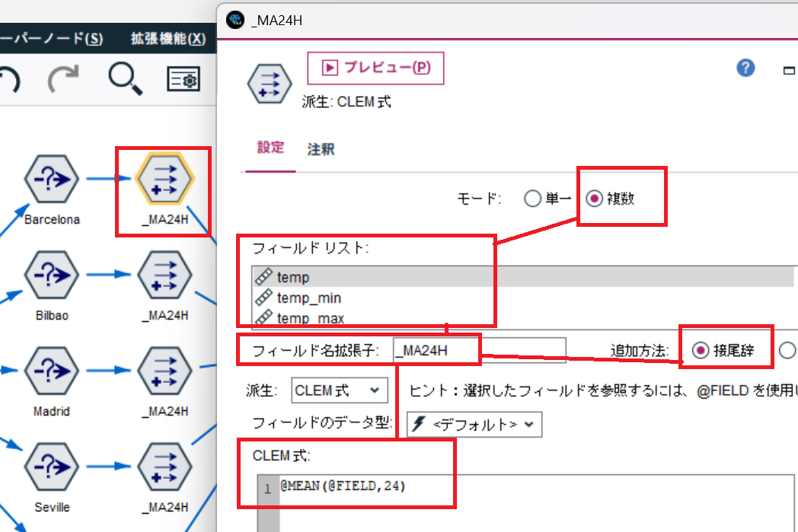Select temp in the field list
This screenshot has height=532, width=798.
click(x=523, y=277)
